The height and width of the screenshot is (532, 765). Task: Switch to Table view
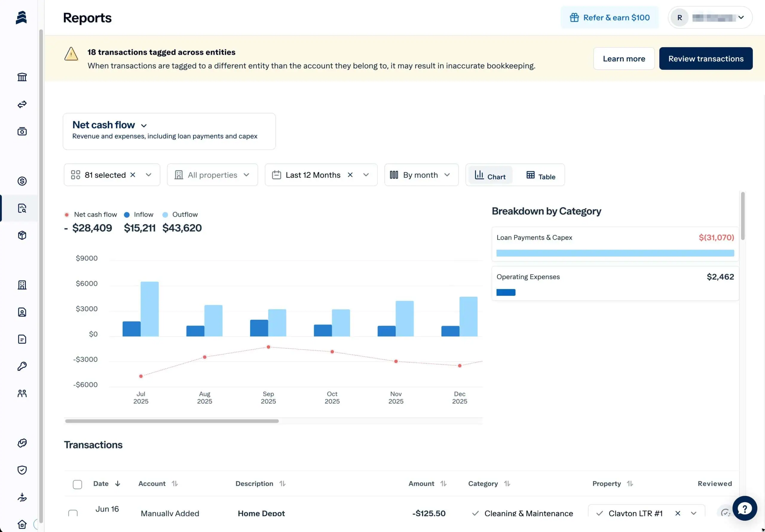(x=541, y=175)
